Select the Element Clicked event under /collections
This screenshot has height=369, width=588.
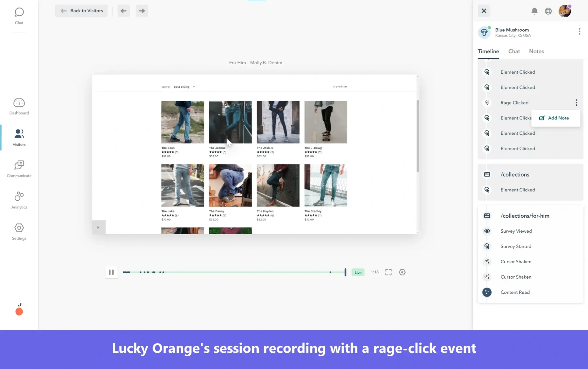point(518,190)
